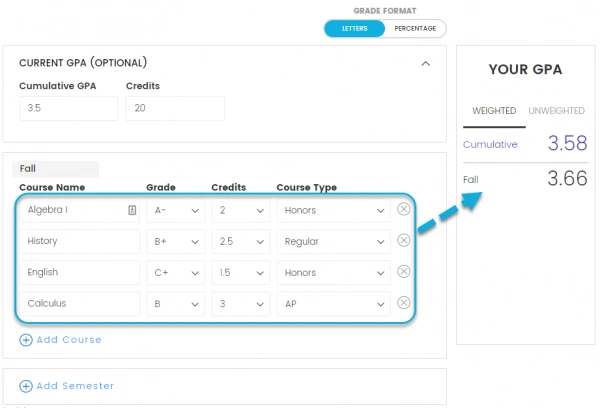The image size is (600, 408).
Task: Open the English course type dropdown
Action: [334, 273]
